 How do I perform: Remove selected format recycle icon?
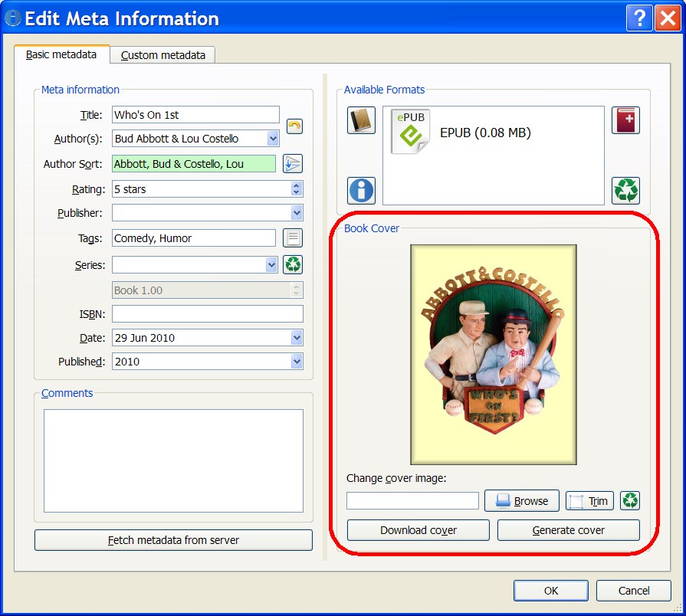tap(625, 191)
